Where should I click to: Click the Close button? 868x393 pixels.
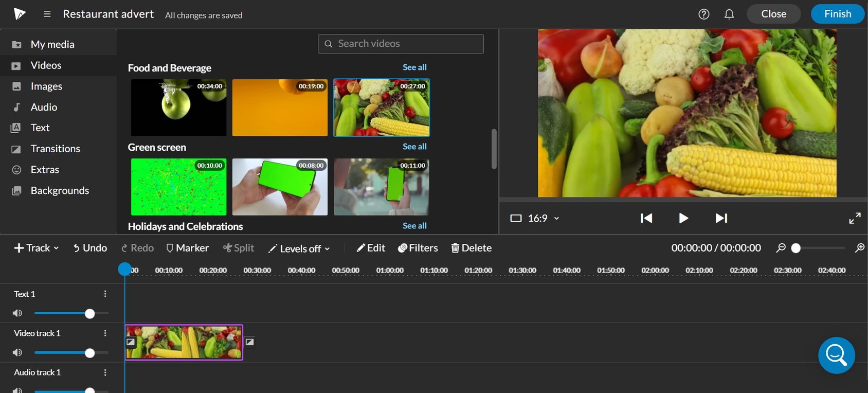tap(773, 14)
